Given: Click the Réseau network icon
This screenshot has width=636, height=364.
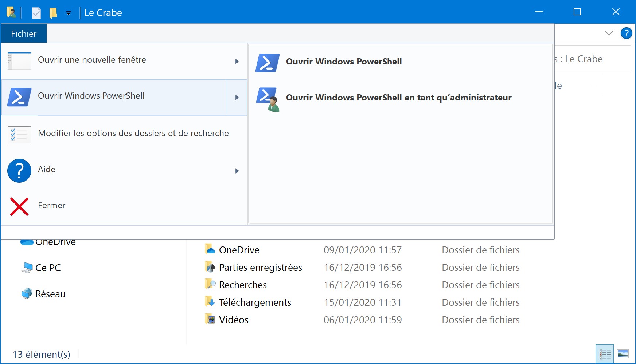Looking at the screenshot, I should coord(27,294).
